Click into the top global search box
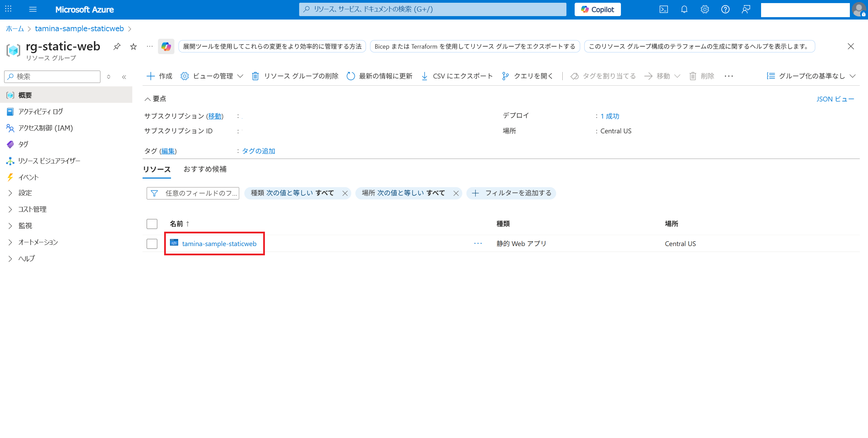Screen dimensions: 868x438 432,9
